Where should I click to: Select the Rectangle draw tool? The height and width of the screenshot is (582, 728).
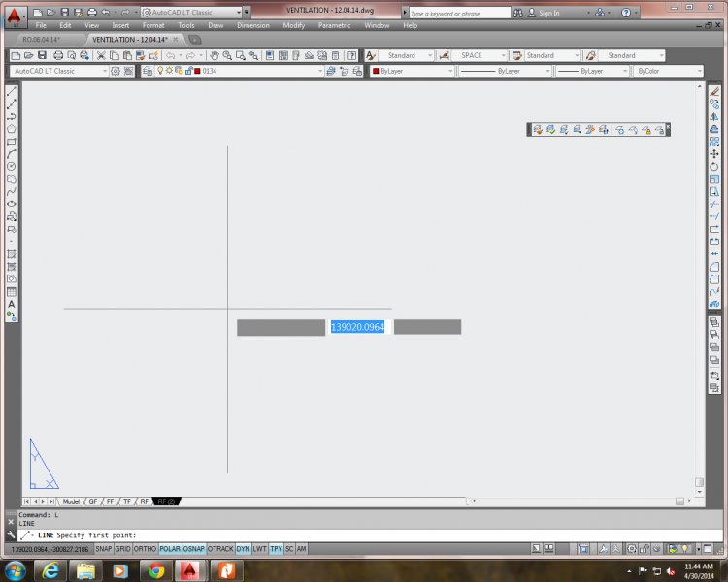pos(11,142)
